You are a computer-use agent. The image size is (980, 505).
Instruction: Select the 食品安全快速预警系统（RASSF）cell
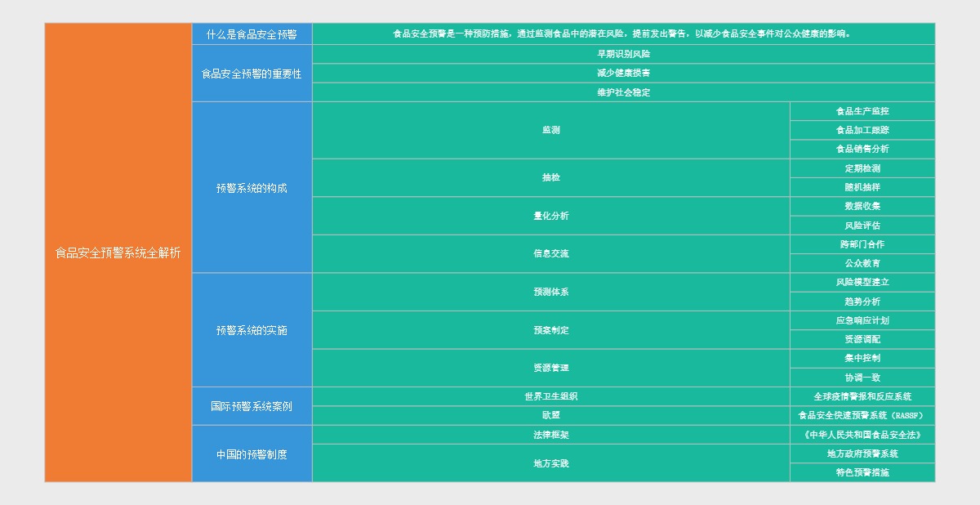[862, 415]
